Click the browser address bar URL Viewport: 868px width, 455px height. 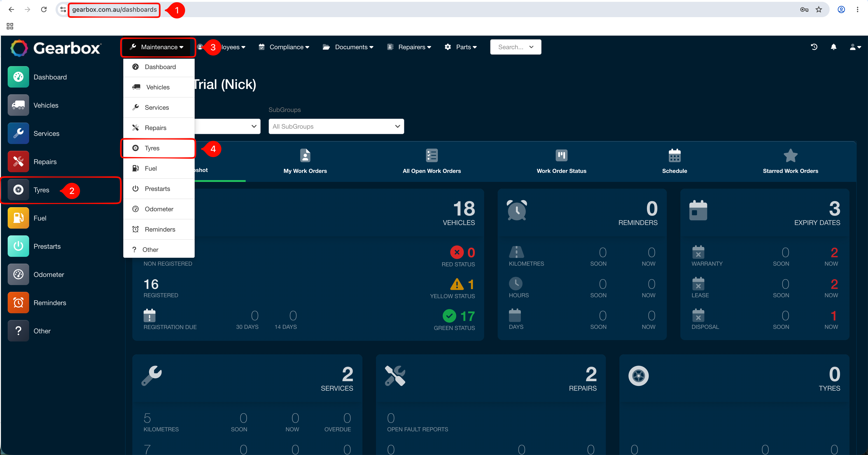tap(114, 9)
